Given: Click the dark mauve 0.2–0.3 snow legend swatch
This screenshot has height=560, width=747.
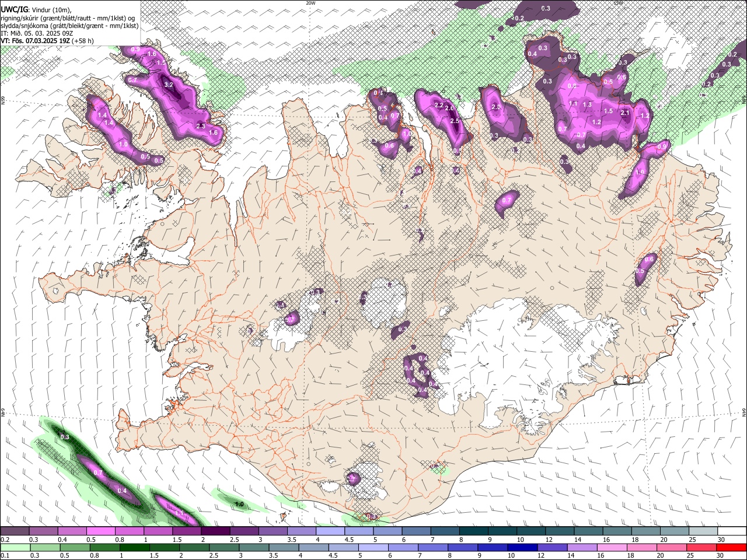Looking at the screenshot, I should click(15, 531).
